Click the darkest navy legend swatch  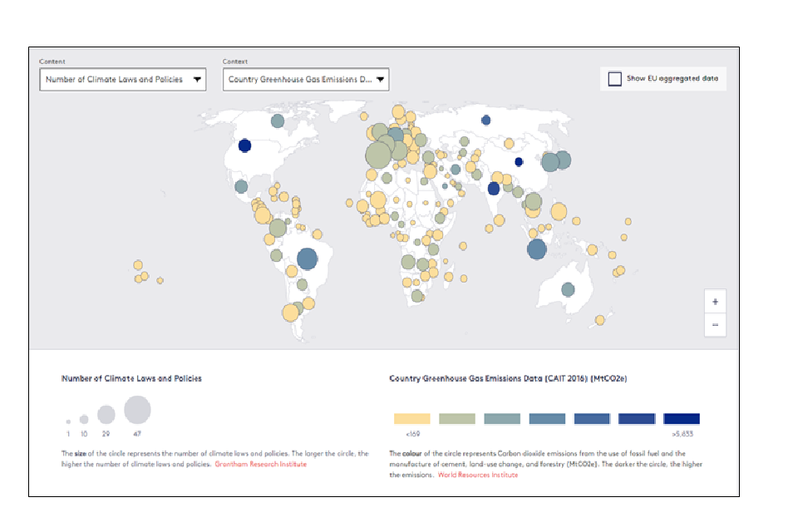pos(682,419)
